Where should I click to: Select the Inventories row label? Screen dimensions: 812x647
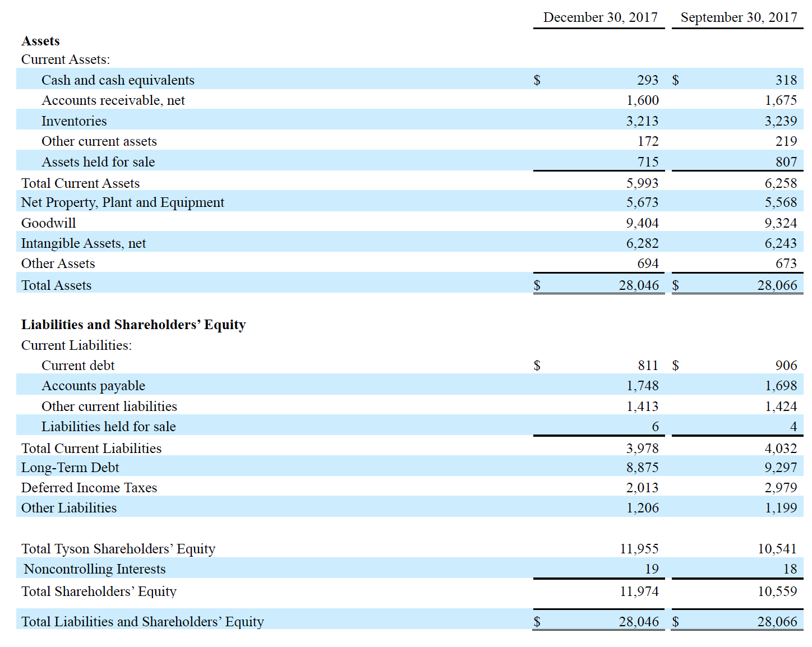click(74, 121)
